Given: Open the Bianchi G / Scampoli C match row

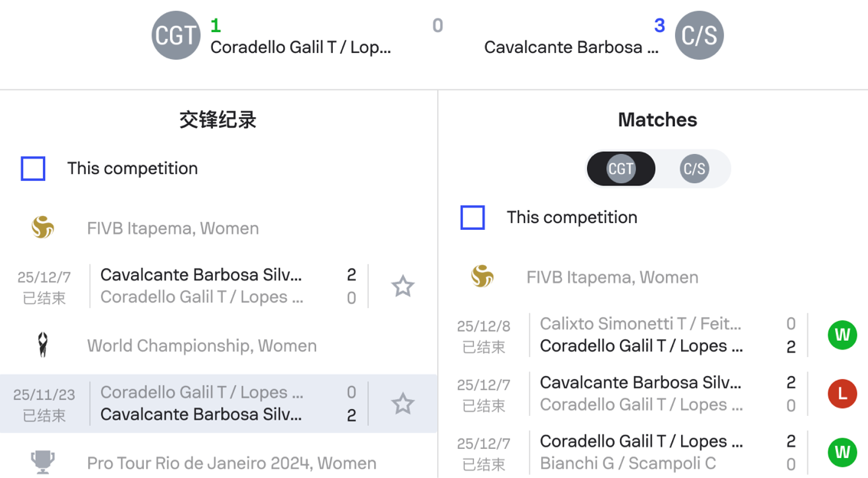Looking at the screenshot, I should pyautogui.click(x=641, y=453).
